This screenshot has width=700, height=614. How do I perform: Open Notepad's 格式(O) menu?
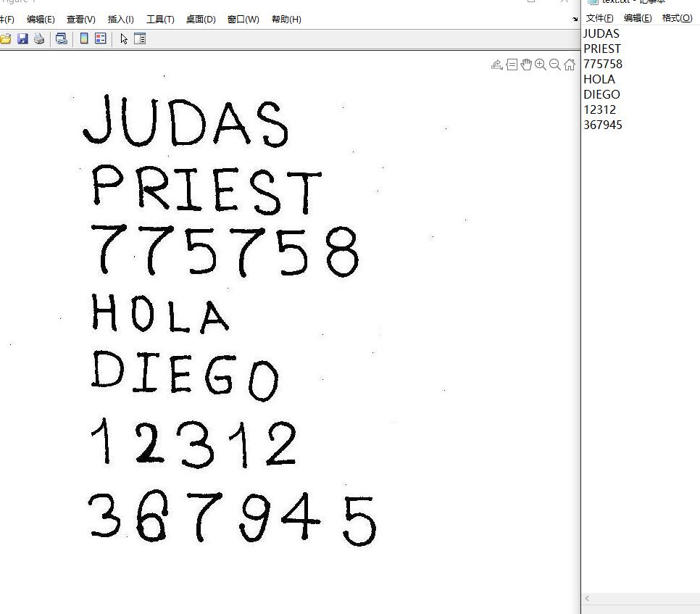pos(678,18)
